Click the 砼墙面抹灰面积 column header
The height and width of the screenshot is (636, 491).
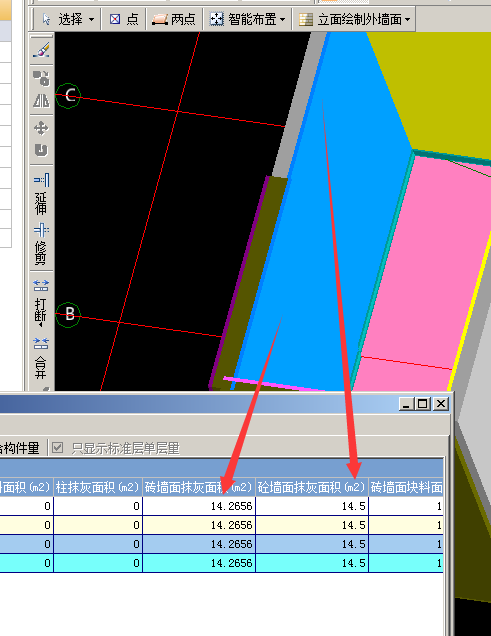312,487
